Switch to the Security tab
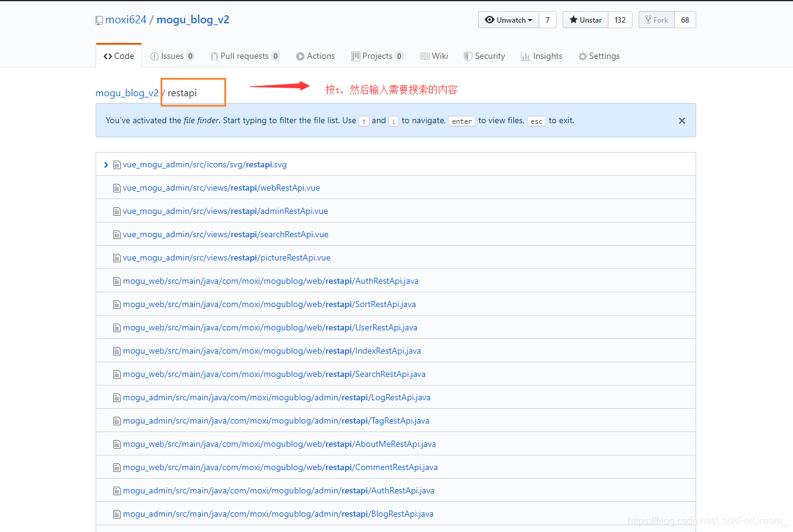793x532 pixels. click(485, 56)
